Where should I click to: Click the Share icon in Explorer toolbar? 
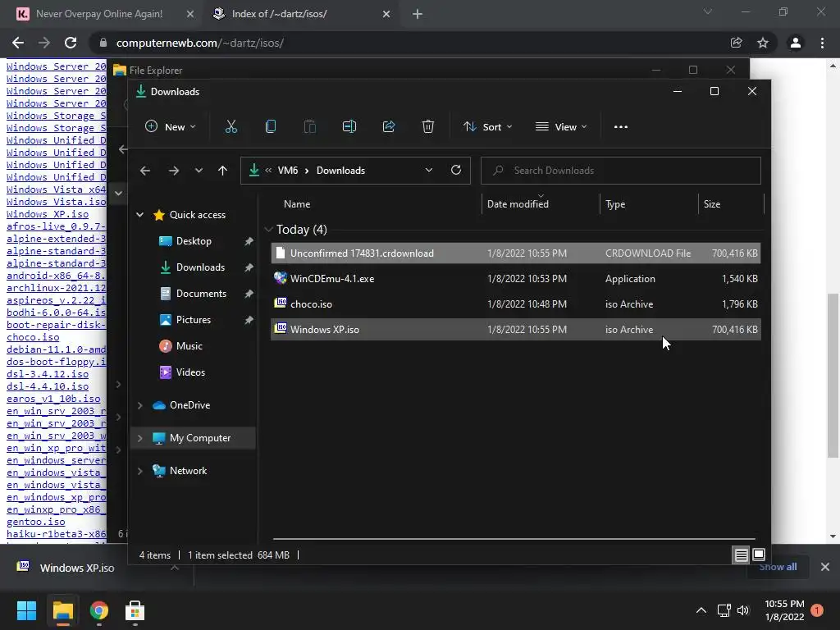pos(388,127)
